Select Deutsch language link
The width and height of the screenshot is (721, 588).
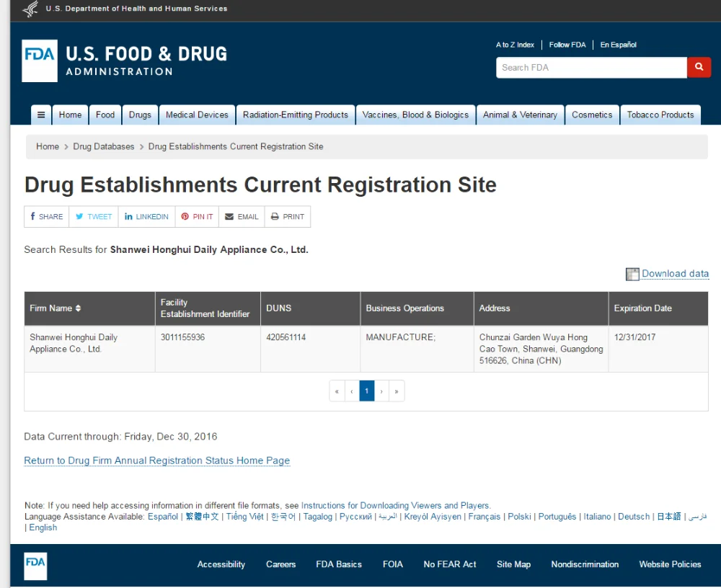click(x=634, y=516)
